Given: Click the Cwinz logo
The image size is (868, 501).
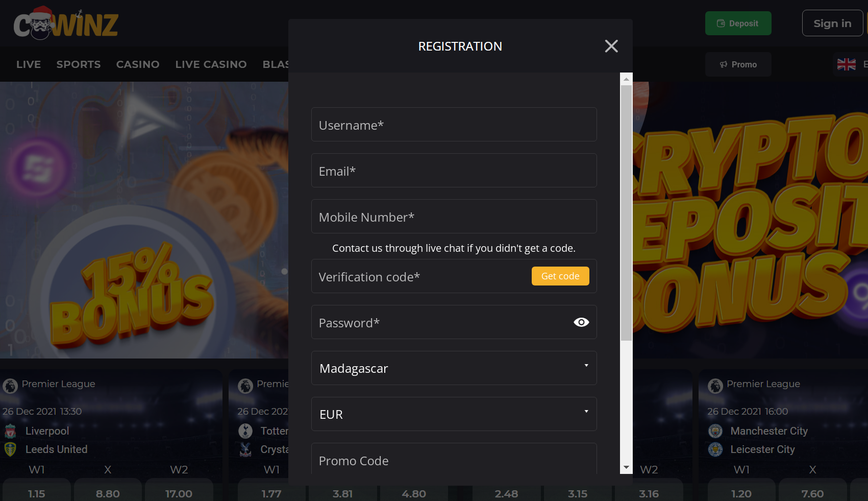Looking at the screenshot, I should (x=65, y=23).
